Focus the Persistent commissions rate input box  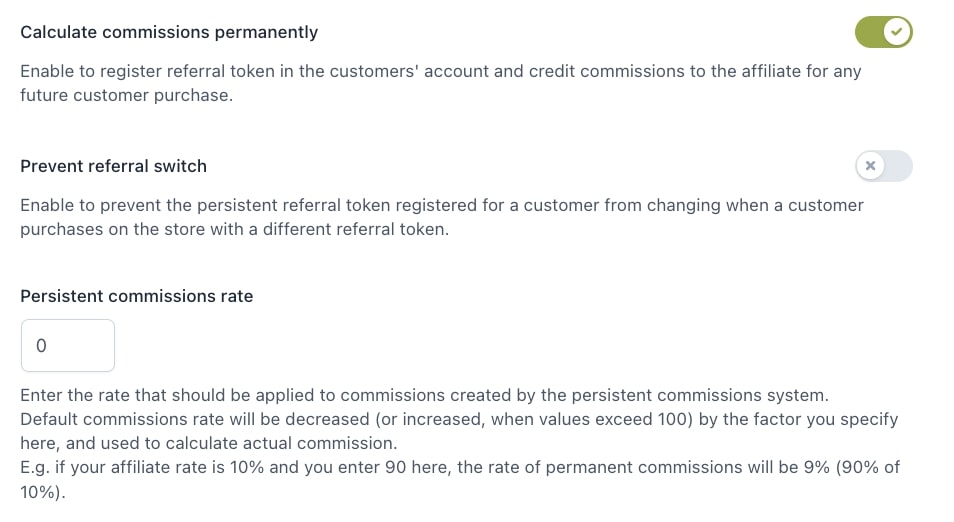coord(68,346)
